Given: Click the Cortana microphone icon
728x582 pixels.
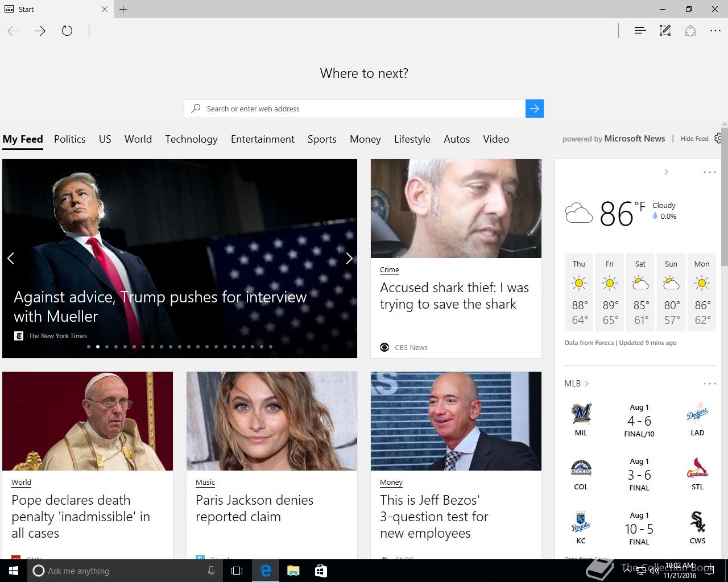Looking at the screenshot, I should 211,571.
